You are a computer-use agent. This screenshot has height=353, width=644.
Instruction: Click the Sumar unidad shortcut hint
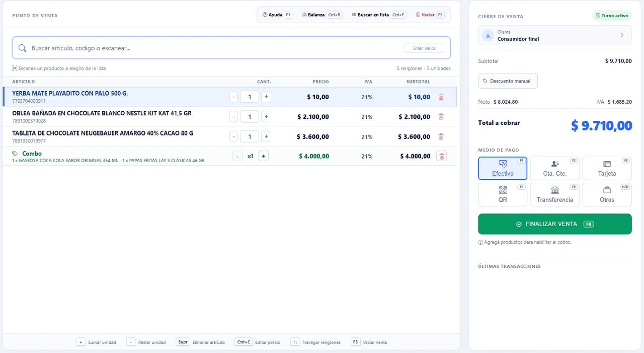coord(96,342)
